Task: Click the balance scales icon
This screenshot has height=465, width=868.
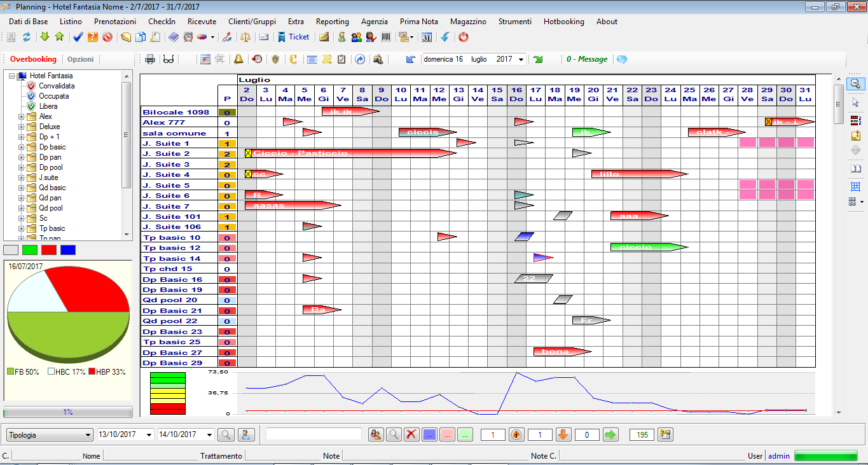Action: click(x=245, y=37)
